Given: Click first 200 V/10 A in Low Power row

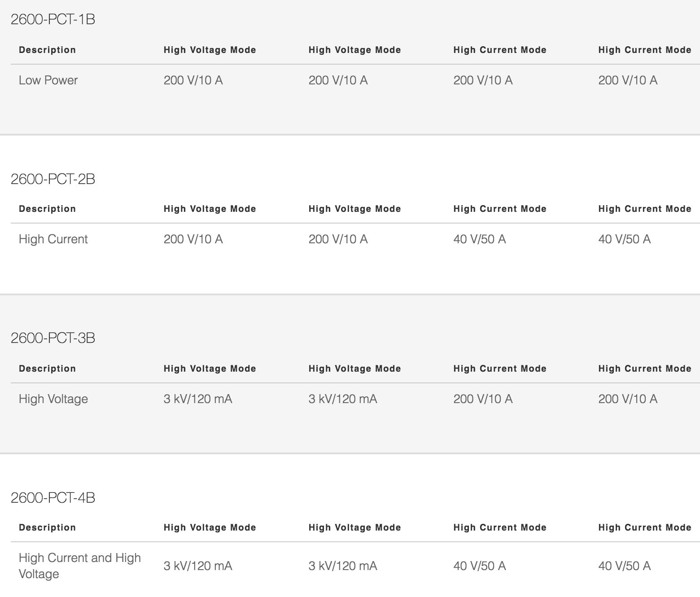Looking at the screenshot, I should tap(193, 80).
